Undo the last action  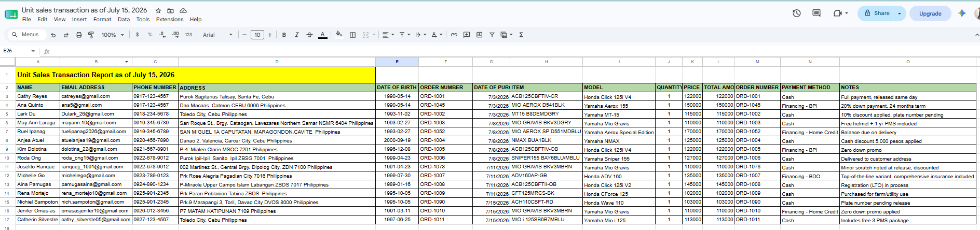tap(53, 35)
